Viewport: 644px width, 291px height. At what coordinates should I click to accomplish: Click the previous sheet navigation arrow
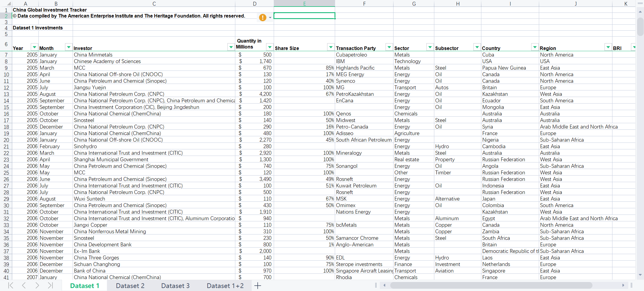tap(24, 286)
